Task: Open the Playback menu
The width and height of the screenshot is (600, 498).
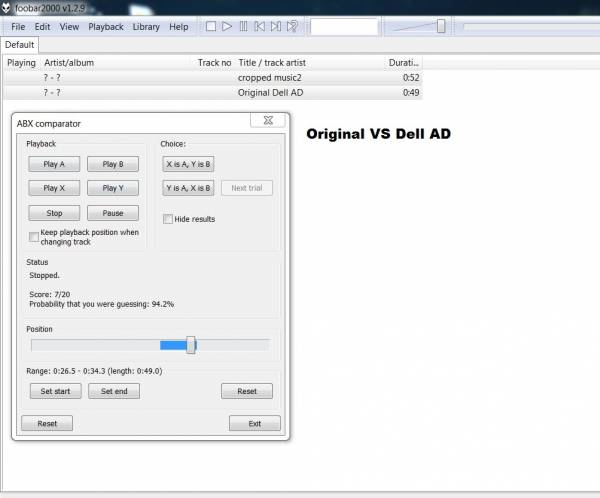Action: pyautogui.click(x=106, y=27)
